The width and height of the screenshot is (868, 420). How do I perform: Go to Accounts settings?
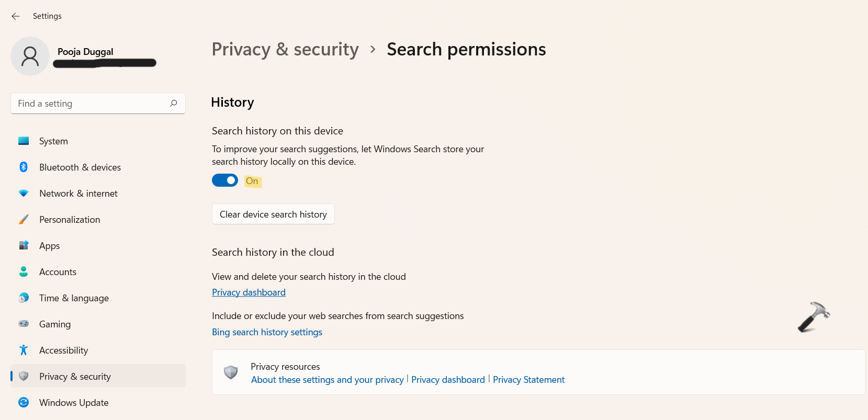pos(58,272)
